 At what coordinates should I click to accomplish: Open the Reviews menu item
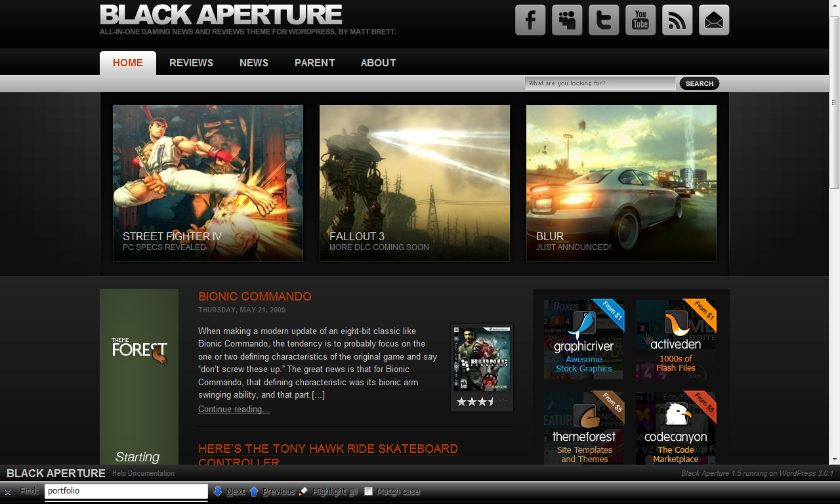pos(191,63)
